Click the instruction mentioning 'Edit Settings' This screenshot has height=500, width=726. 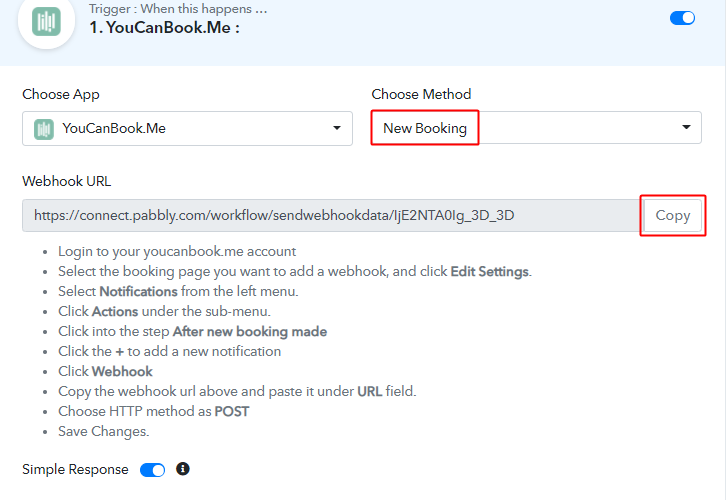[295, 271]
